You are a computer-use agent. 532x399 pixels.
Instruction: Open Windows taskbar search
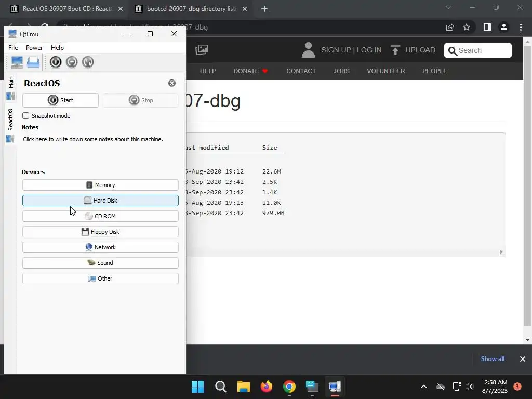point(220,387)
